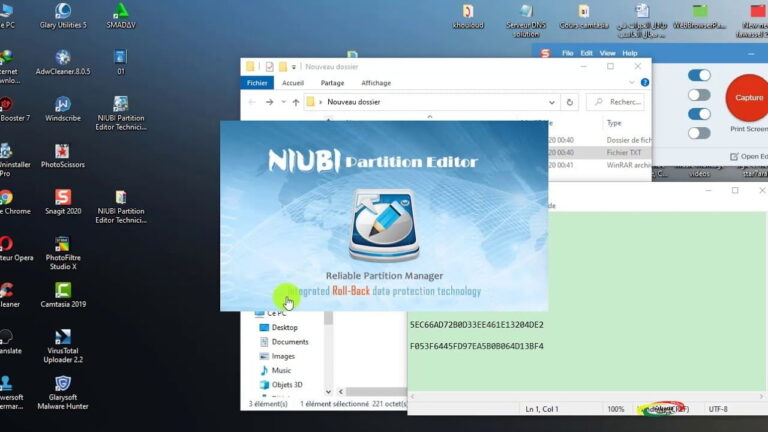The width and height of the screenshot is (768, 432).
Task: Switch to the Affichage ribbon tab
Action: pos(376,83)
